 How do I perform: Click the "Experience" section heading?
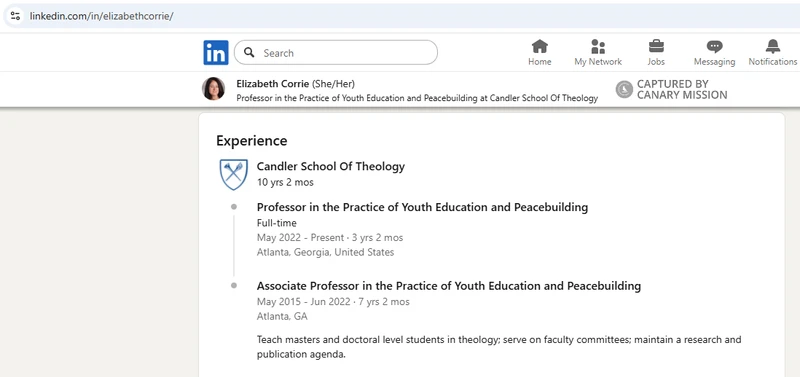(252, 141)
